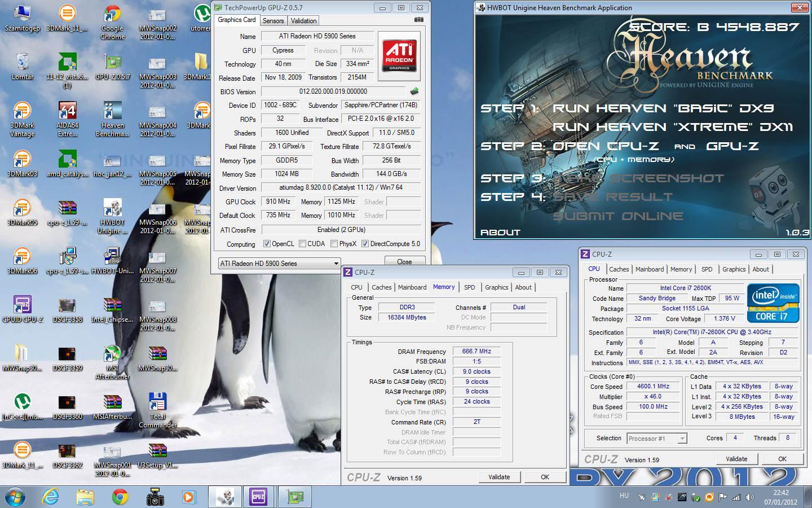Open Windows Explorer from the taskbar
This screenshot has height=508, width=812.
click(x=85, y=497)
